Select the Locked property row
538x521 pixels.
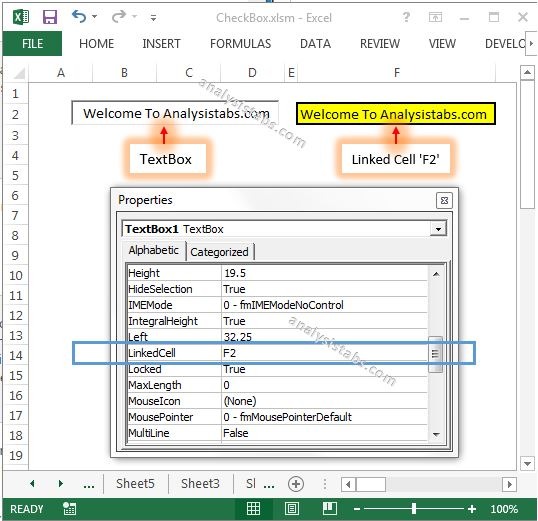click(x=277, y=369)
